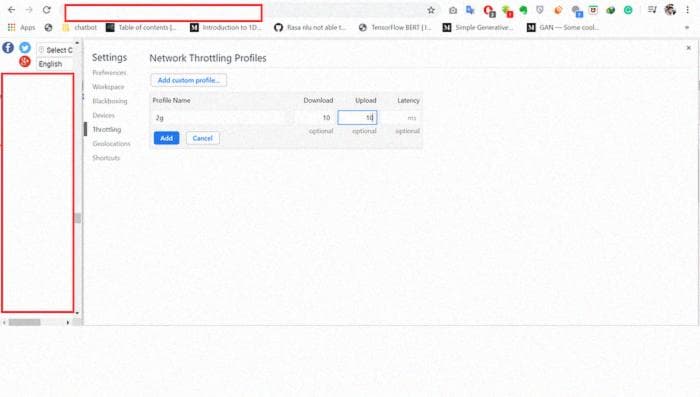
Task: Click the Network Throttling Profiles heading
Action: [208, 58]
